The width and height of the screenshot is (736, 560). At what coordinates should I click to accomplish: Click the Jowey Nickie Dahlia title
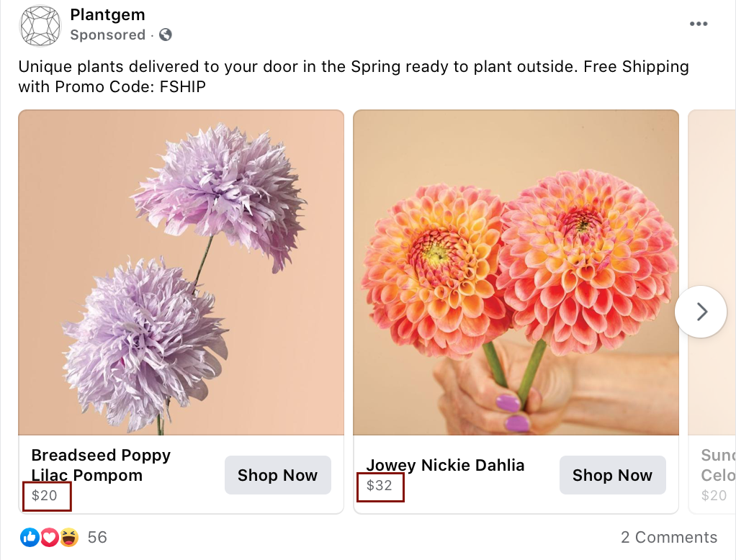[446, 465]
